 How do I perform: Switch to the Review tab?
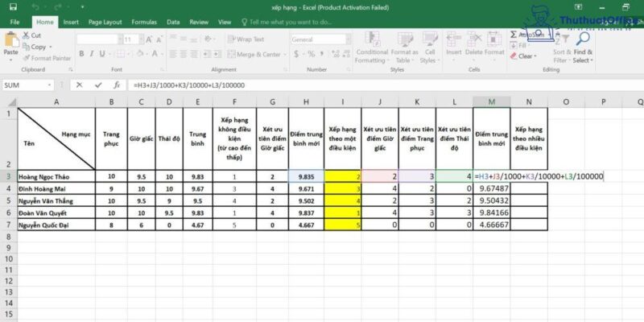pyautogui.click(x=199, y=23)
